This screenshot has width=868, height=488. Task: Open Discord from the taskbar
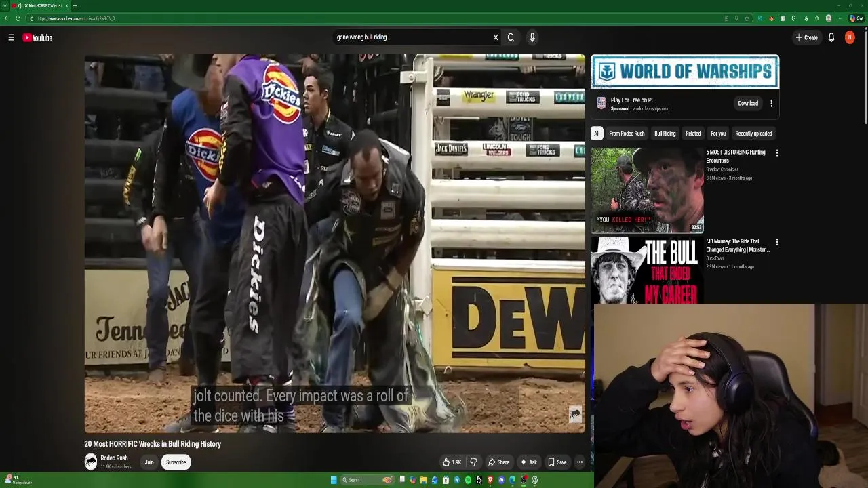(x=501, y=480)
